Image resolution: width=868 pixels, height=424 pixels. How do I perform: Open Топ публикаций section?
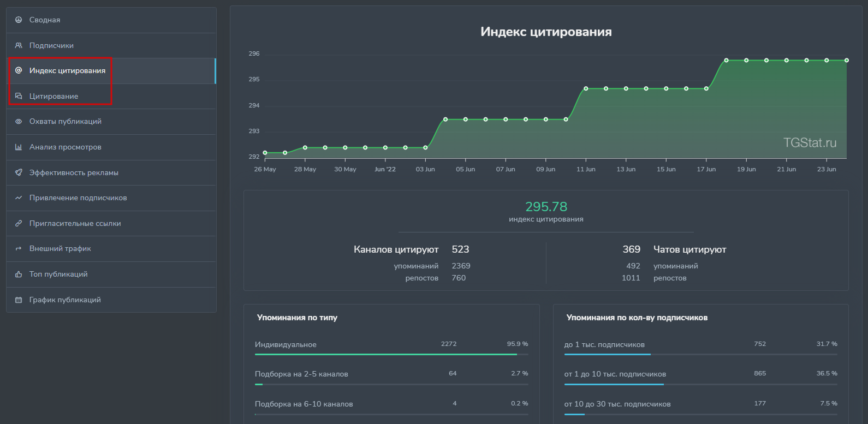(x=111, y=274)
